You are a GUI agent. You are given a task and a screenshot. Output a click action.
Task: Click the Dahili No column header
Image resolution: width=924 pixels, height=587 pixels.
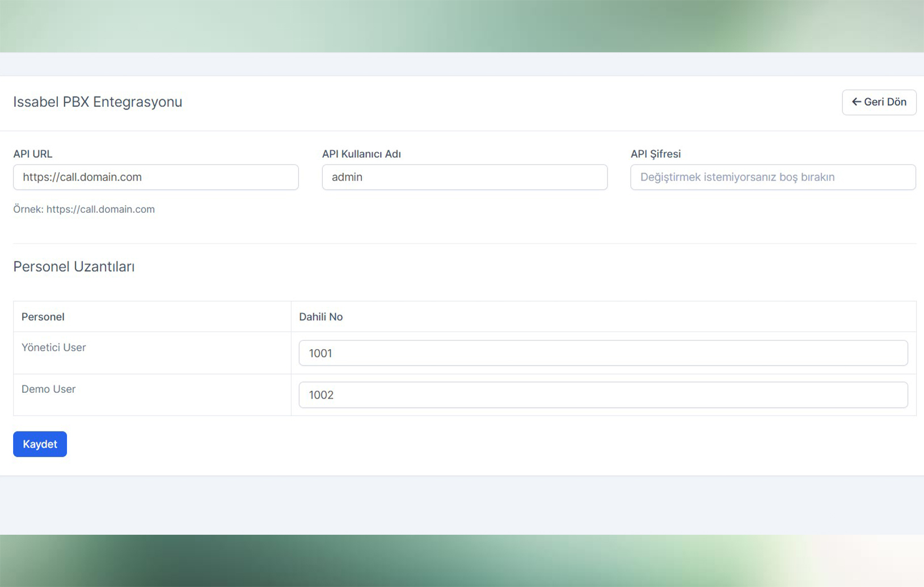(x=320, y=317)
